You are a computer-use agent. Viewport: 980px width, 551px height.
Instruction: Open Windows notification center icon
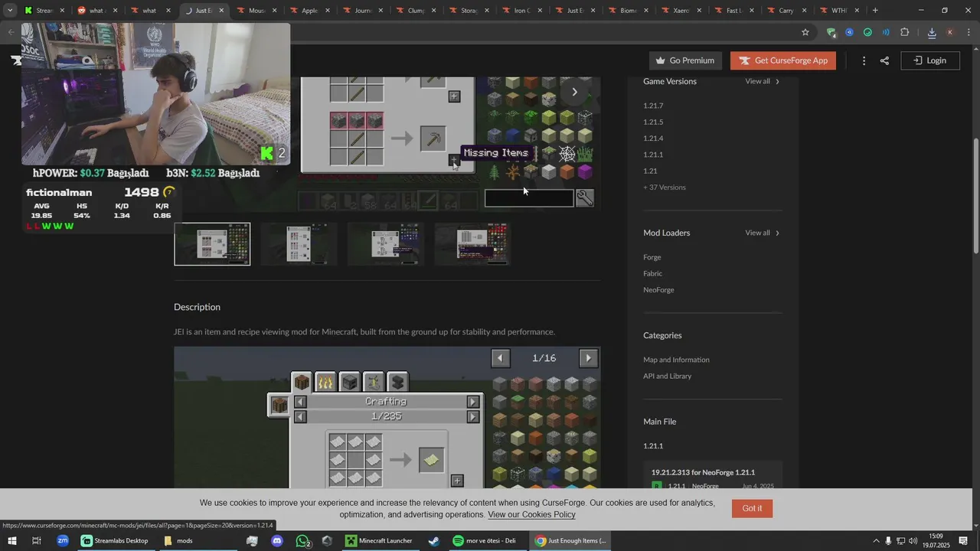click(x=963, y=541)
